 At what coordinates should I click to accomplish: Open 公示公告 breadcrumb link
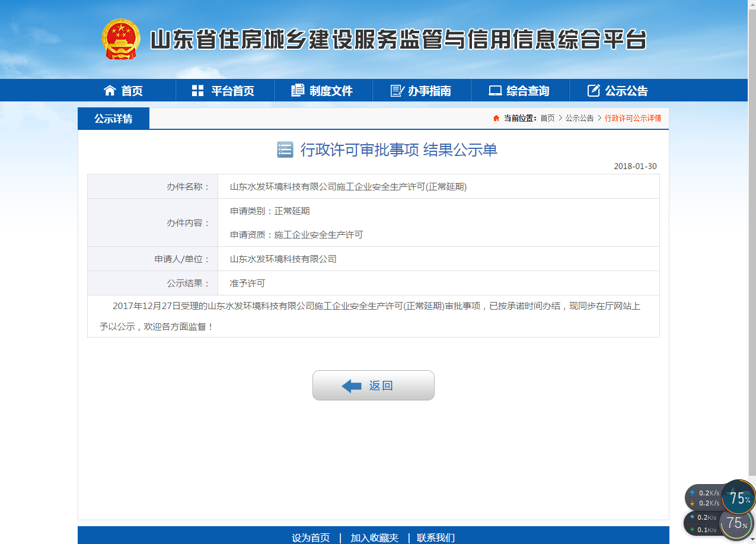(579, 118)
